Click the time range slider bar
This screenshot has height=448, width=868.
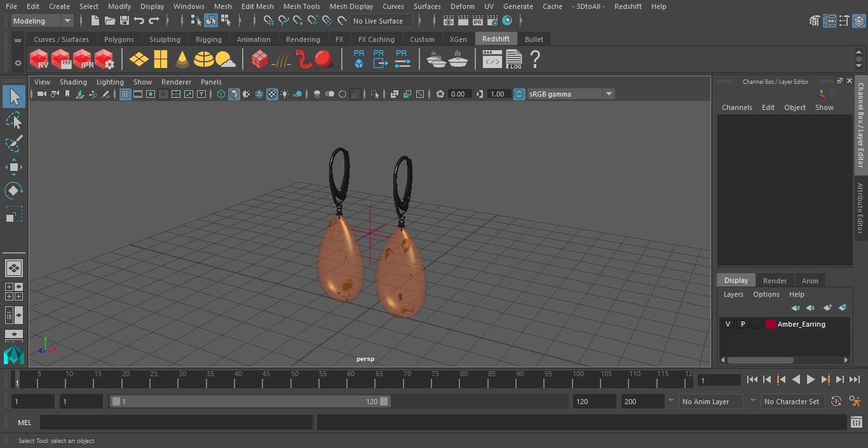coord(250,402)
